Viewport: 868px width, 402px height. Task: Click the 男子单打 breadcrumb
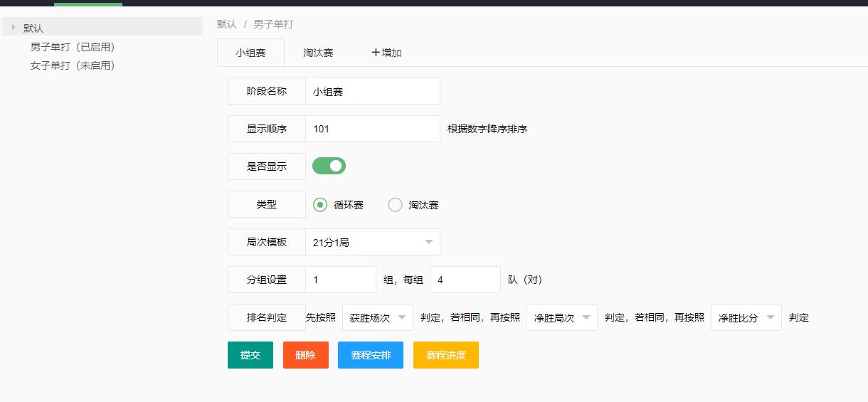click(x=273, y=24)
